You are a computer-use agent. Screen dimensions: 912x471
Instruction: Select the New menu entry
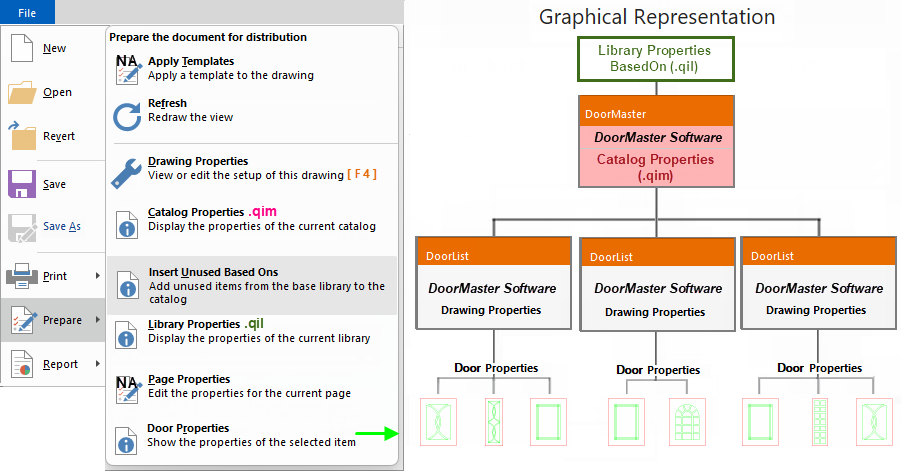[55, 48]
